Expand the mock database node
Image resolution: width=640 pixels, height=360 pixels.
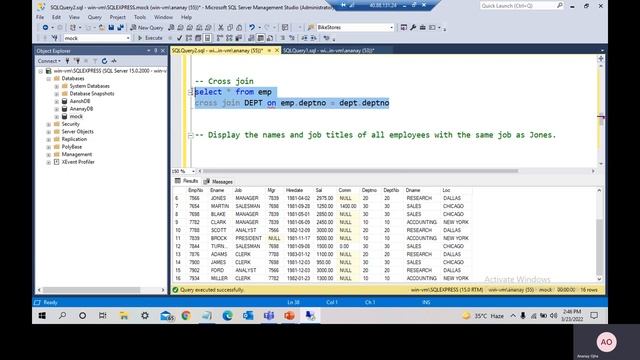click(x=57, y=116)
